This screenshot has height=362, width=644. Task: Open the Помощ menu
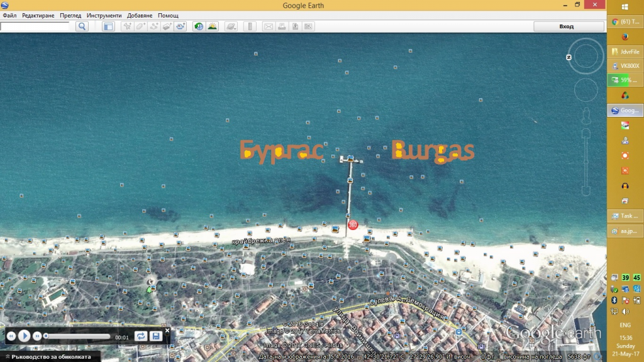[168, 16]
